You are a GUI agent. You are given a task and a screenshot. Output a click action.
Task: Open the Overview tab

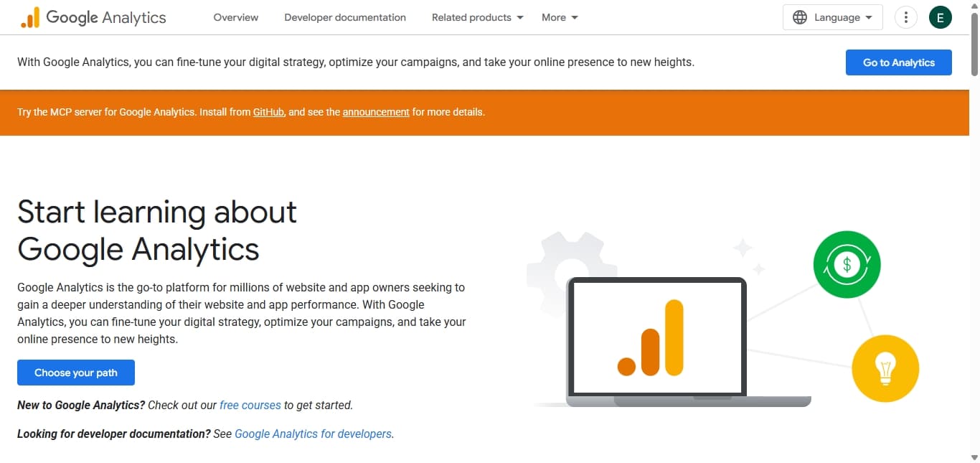[x=236, y=17]
